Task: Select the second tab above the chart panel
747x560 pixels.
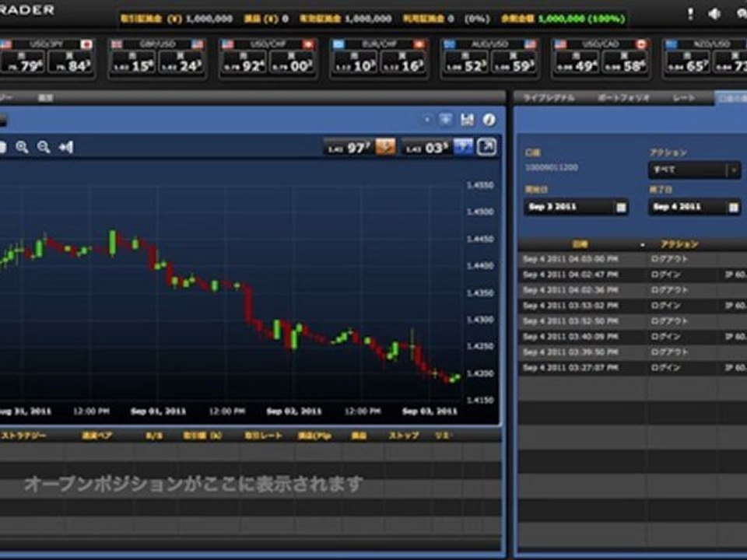Action: [x=46, y=98]
